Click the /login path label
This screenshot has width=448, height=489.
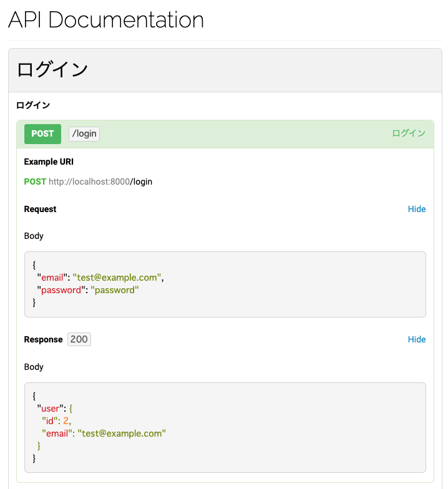click(x=84, y=133)
